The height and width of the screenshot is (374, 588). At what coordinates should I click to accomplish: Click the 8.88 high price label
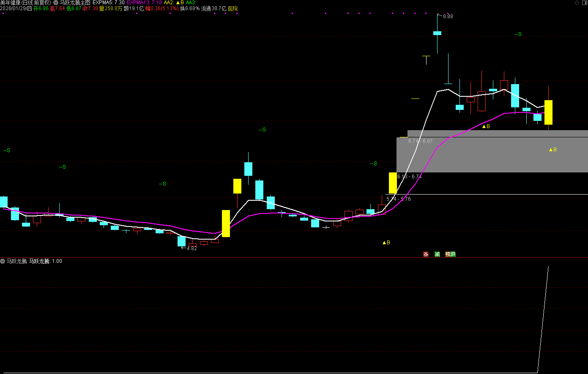[x=448, y=16]
